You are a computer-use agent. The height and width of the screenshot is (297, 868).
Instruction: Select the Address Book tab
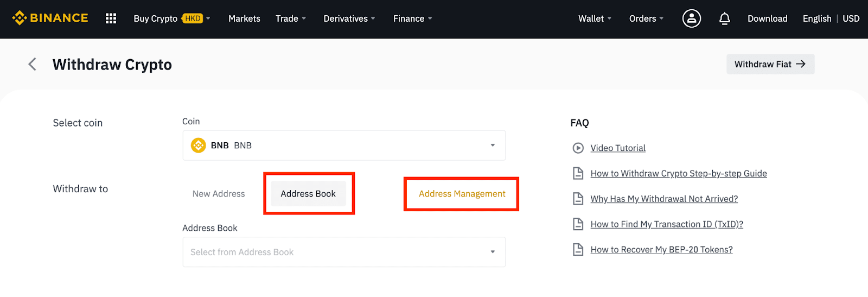308,194
